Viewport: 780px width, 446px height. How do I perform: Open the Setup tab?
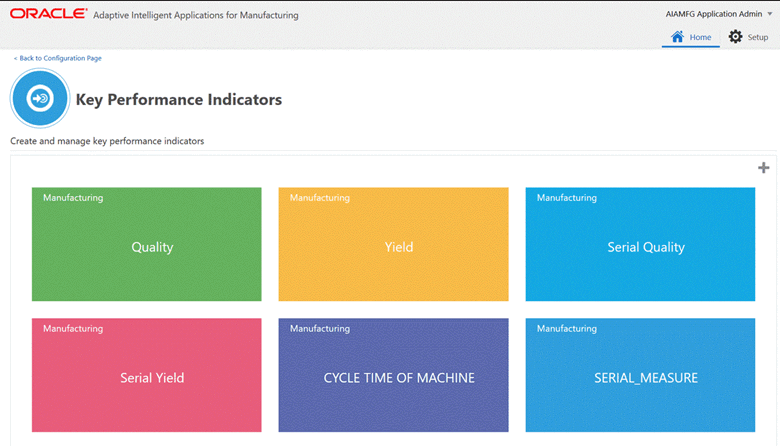tap(749, 37)
